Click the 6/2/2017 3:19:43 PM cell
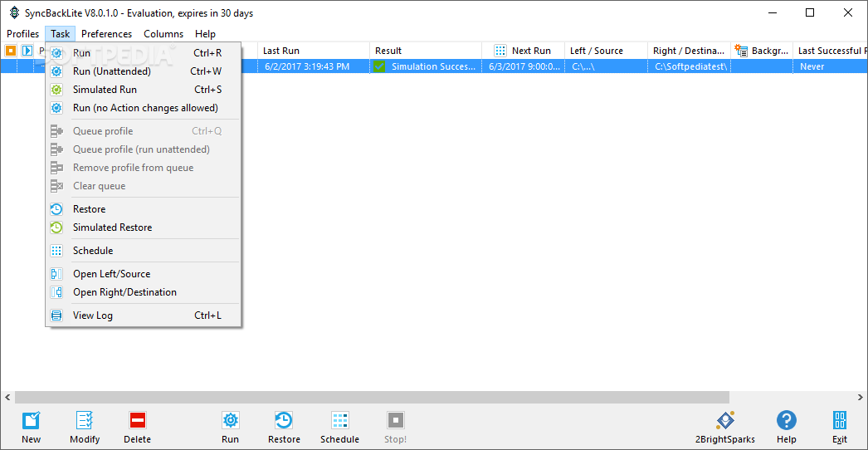The image size is (868, 450). pyautogui.click(x=314, y=66)
